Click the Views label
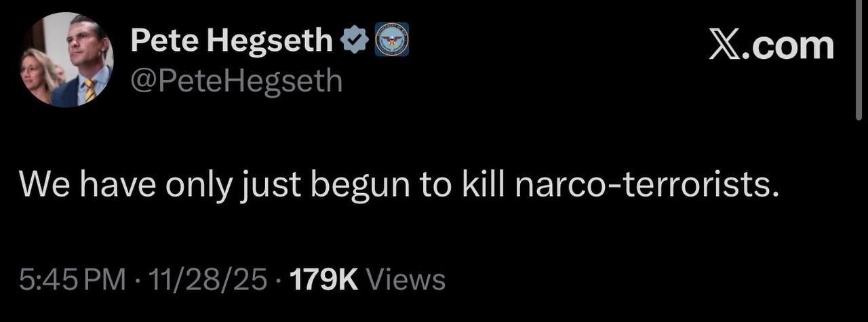868x322 pixels. (x=406, y=279)
